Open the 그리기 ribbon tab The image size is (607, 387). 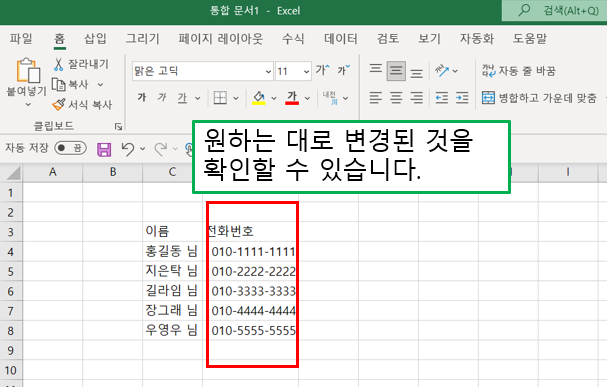(x=142, y=38)
